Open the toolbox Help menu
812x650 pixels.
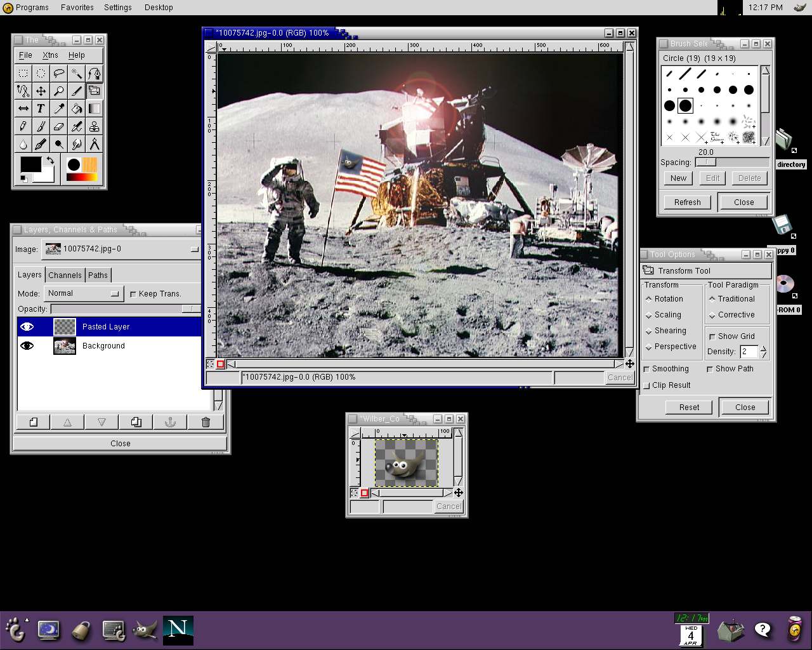[x=76, y=55]
